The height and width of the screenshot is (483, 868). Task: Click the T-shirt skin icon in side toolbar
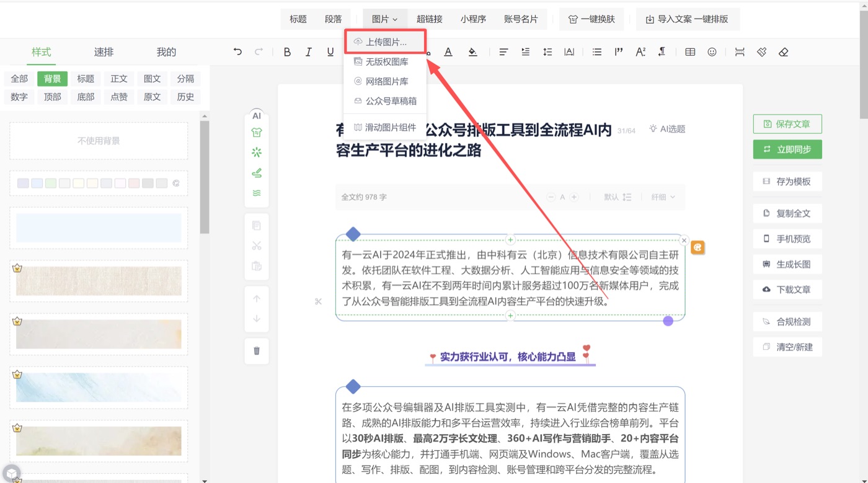click(257, 132)
